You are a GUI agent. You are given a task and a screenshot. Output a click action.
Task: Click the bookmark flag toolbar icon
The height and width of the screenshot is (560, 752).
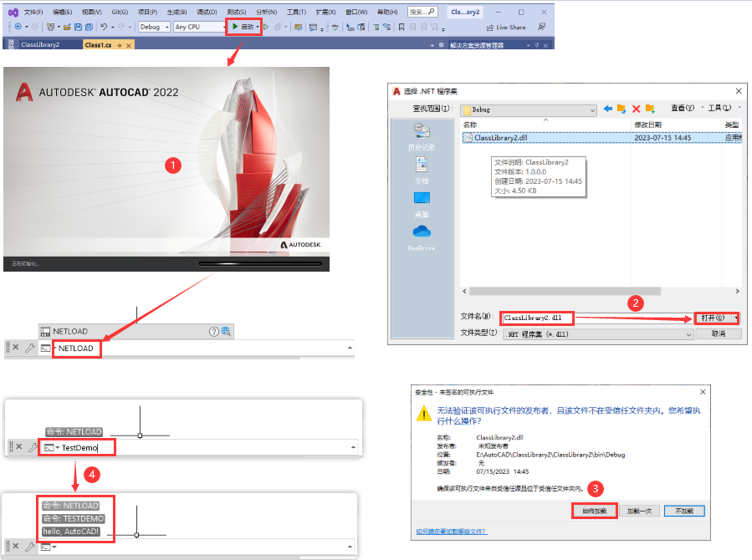coord(402,27)
